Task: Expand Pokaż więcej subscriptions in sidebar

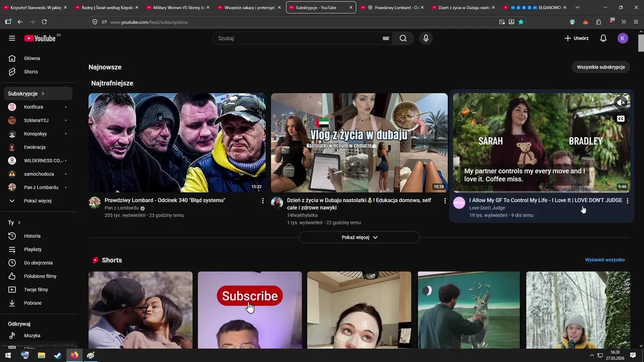Action: [39, 201]
